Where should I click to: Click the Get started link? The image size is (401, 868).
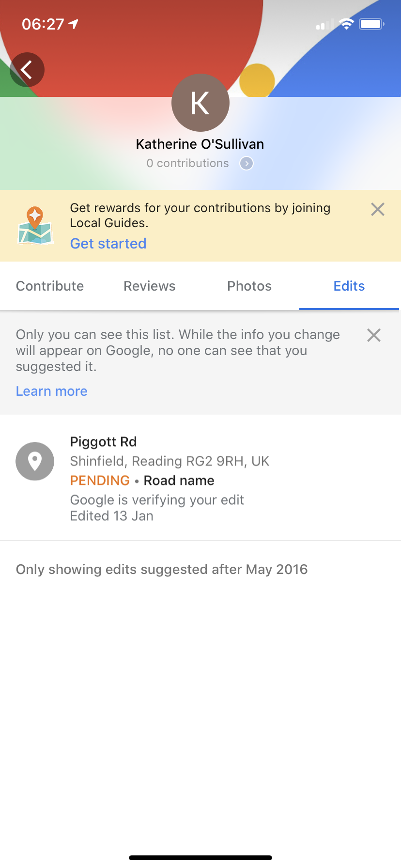[x=108, y=243]
